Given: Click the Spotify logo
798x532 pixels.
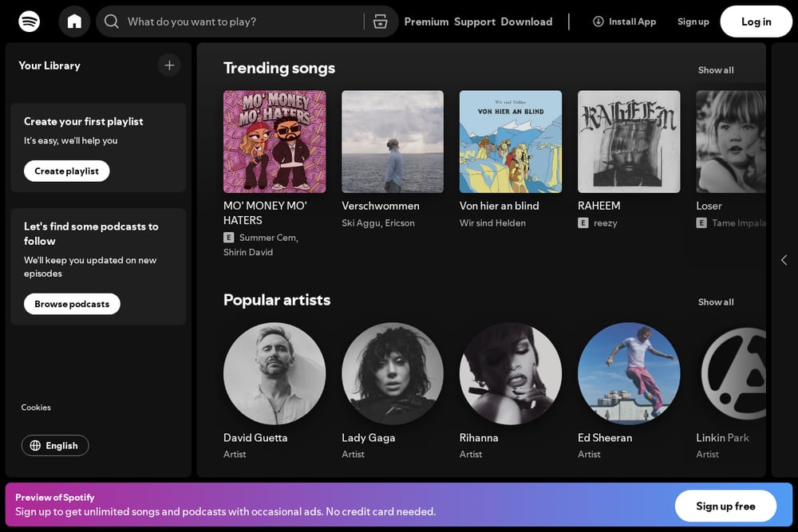Looking at the screenshot, I should 29,22.
